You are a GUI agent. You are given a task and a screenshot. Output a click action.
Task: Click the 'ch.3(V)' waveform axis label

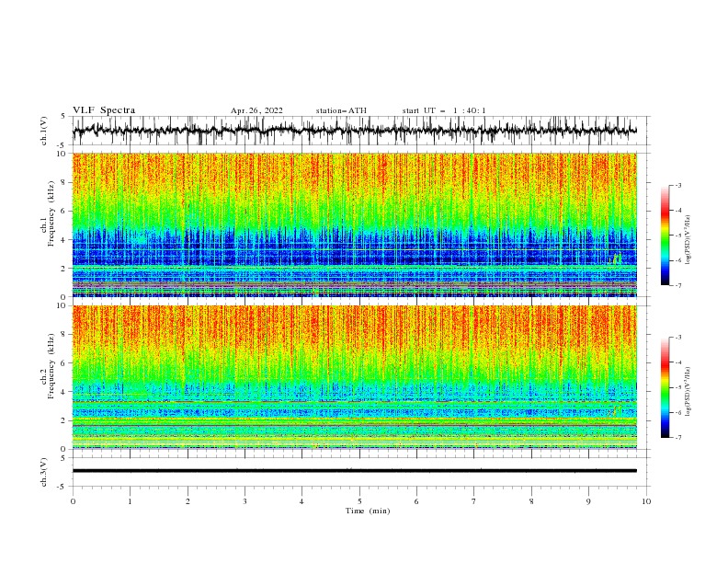click(44, 472)
